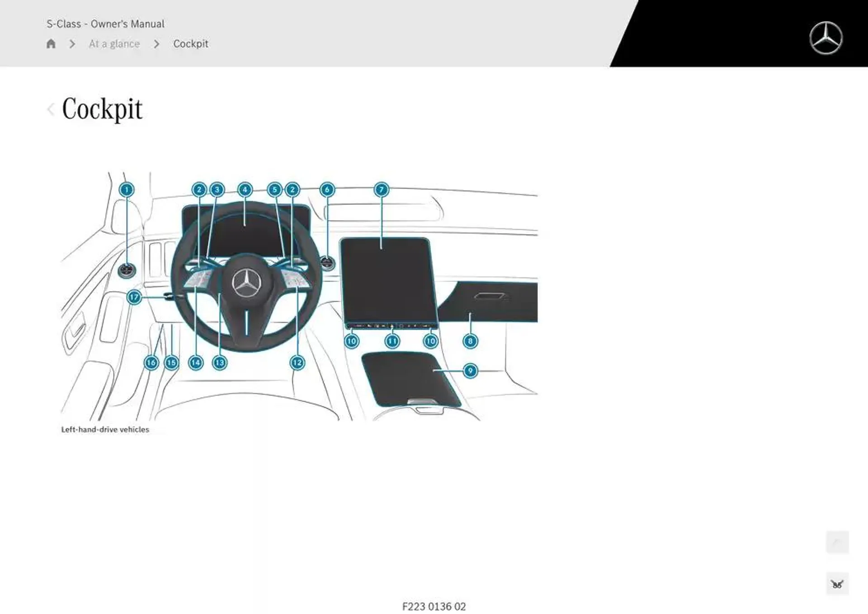Open the 'At a glance' breadcrumb link

click(114, 44)
